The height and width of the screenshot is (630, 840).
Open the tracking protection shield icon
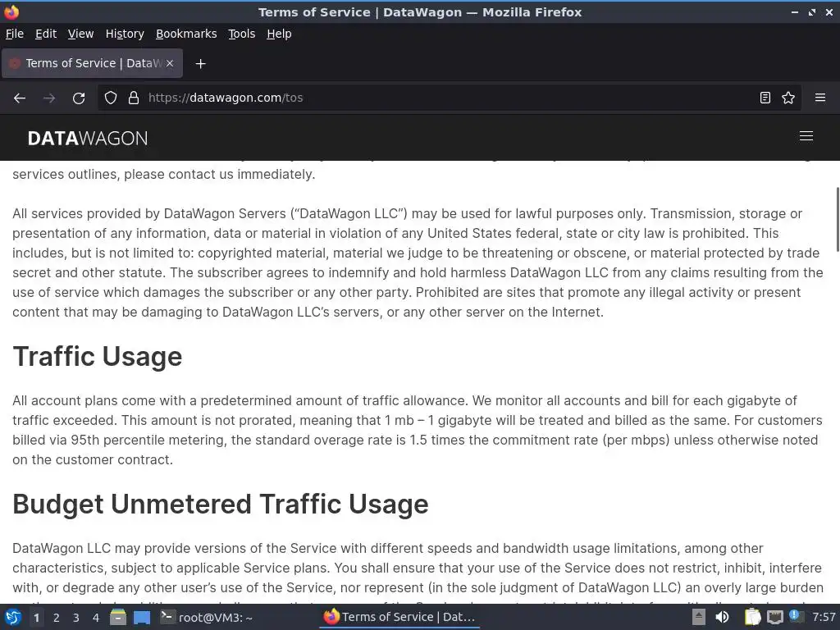tap(111, 98)
